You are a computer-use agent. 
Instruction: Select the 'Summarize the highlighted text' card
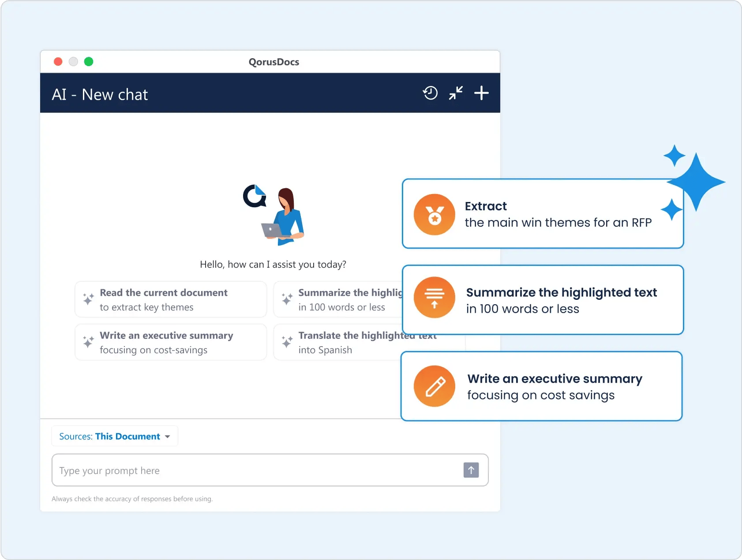click(x=543, y=300)
